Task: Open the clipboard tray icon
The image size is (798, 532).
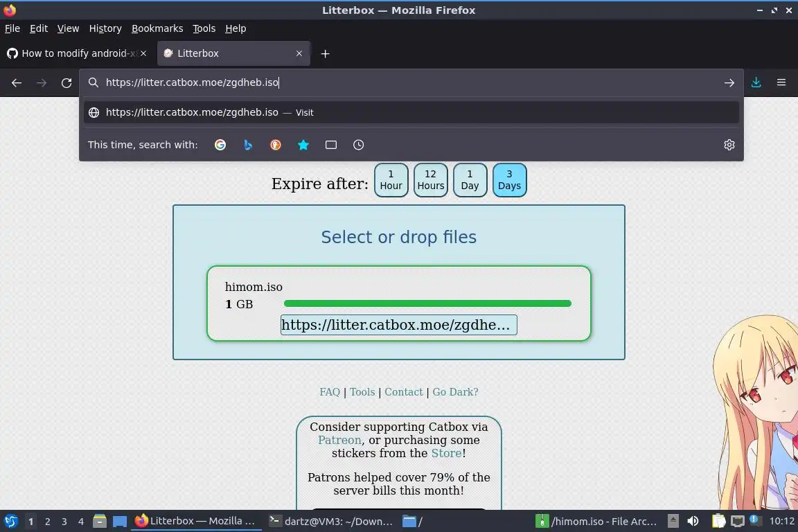Action: (x=718, y=522)
